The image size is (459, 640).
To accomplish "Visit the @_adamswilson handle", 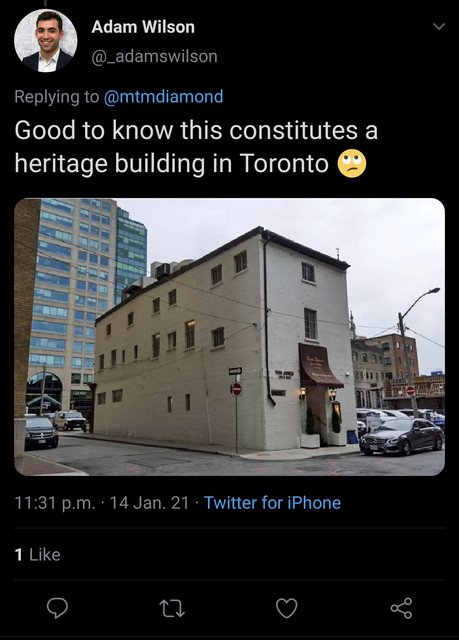I will pos(154,56).
